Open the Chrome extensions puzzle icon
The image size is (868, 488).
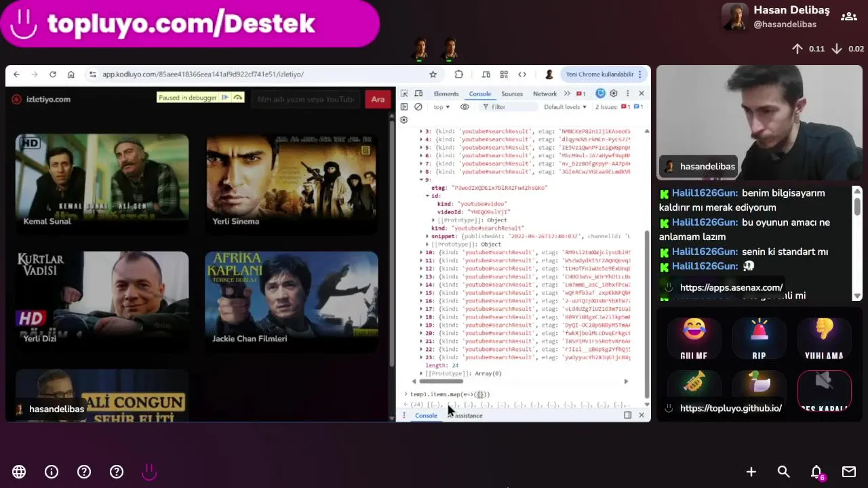click(x=459, y=75)
